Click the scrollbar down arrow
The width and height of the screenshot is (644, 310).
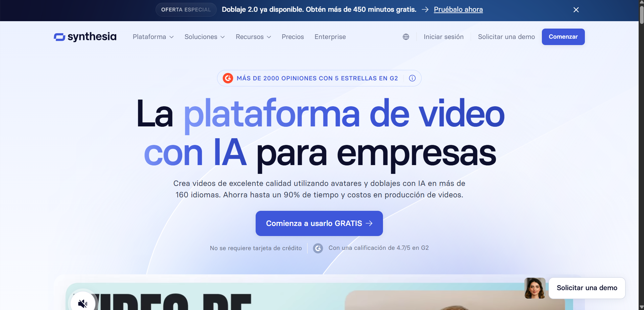click(641, 307)
